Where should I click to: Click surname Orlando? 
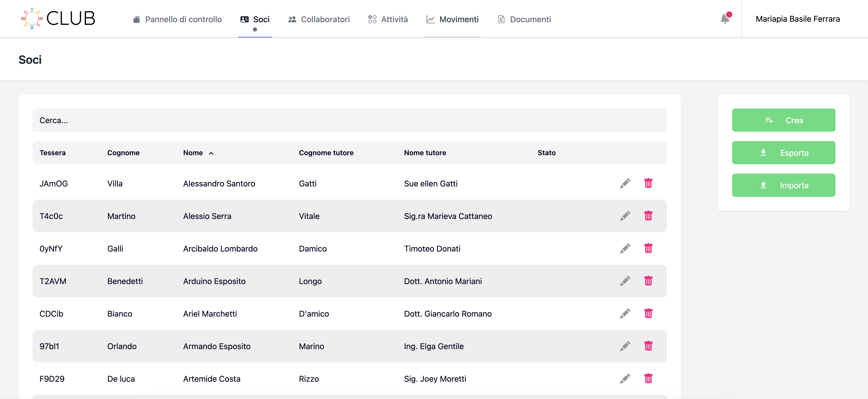(x=122, y=346)
